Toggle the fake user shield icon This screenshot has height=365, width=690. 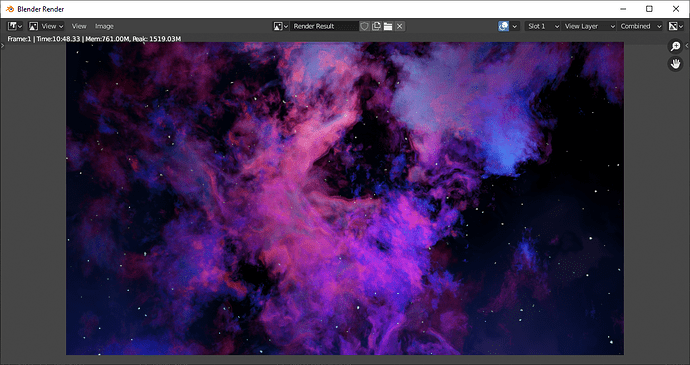(364, 26)
